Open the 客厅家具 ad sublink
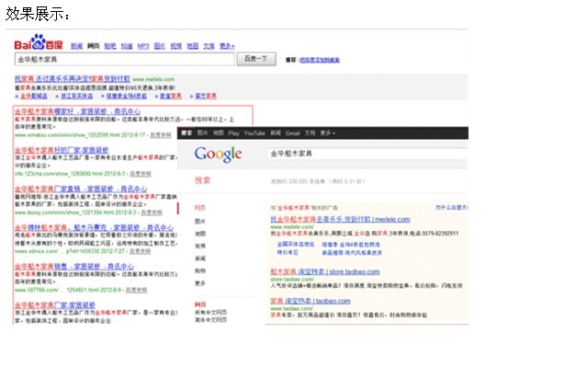This screenshot has height=368, width=588. [206, 96]
